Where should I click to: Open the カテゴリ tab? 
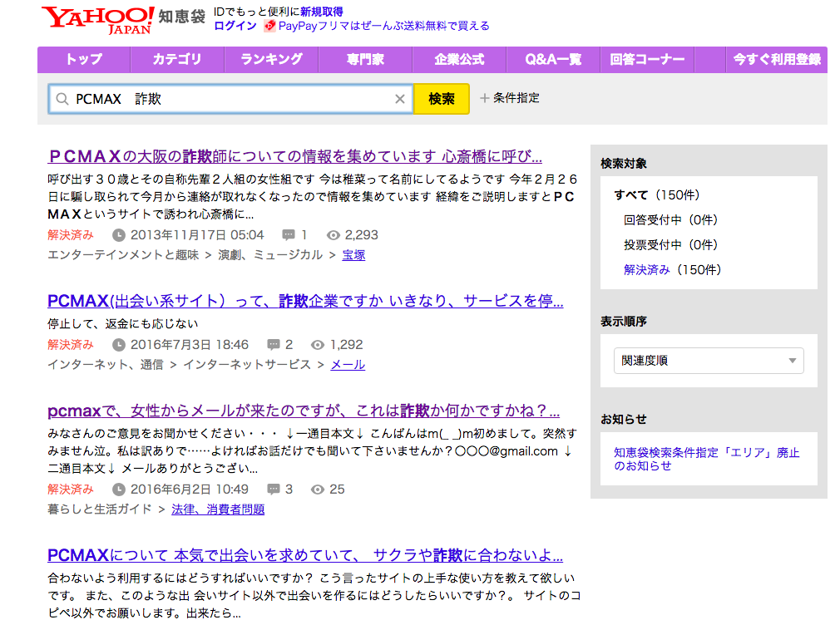pos(177,60)
